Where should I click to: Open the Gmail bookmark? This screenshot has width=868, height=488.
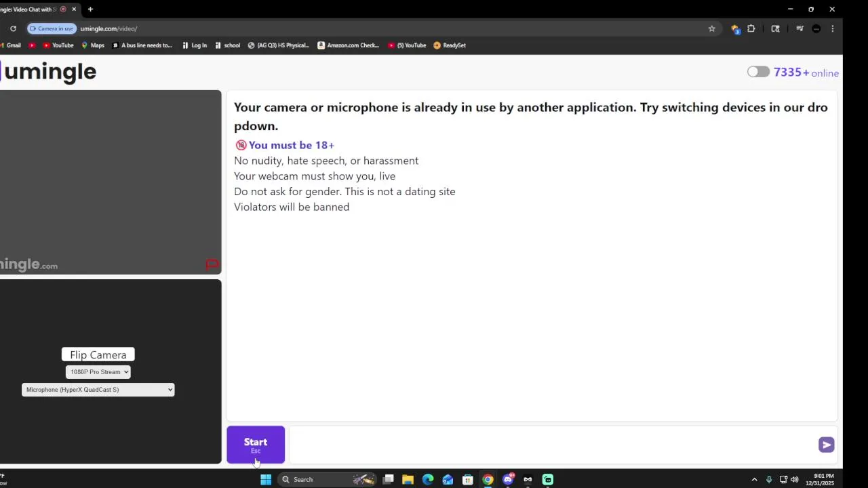[x=11, y=45]
